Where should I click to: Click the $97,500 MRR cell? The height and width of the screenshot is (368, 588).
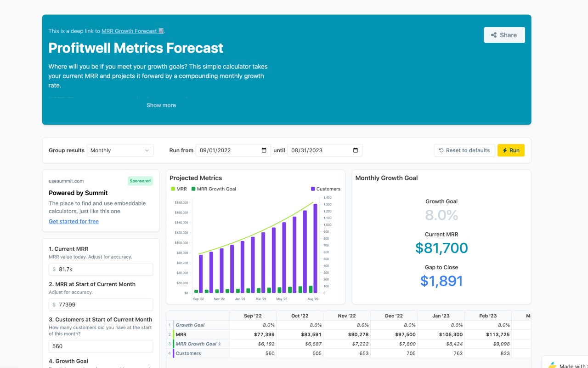[x=394, y=334]
